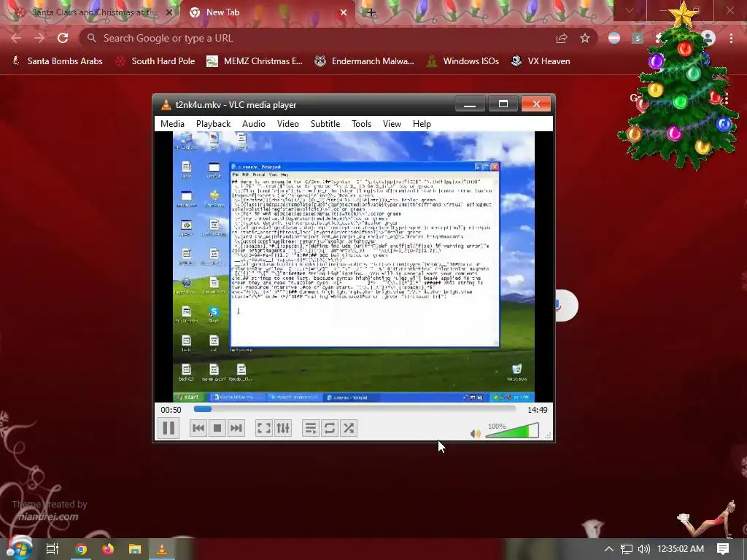Bookmark this tab with the star icon
The width and height of the screenshot is (747, 560).
pos(585,39)
